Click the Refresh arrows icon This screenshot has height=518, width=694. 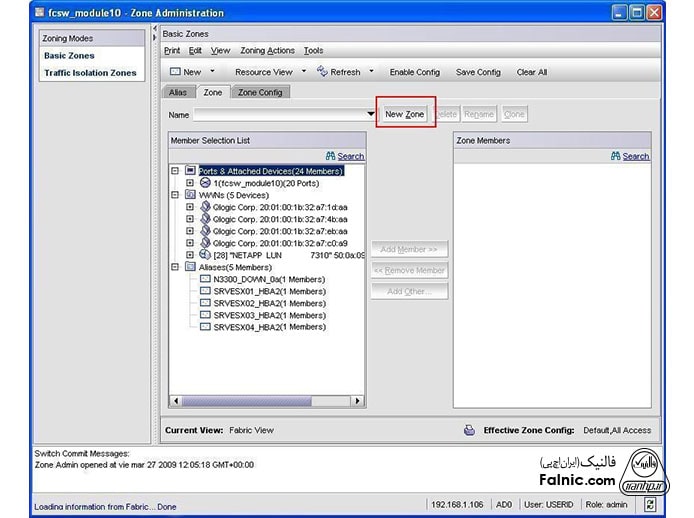322,71
